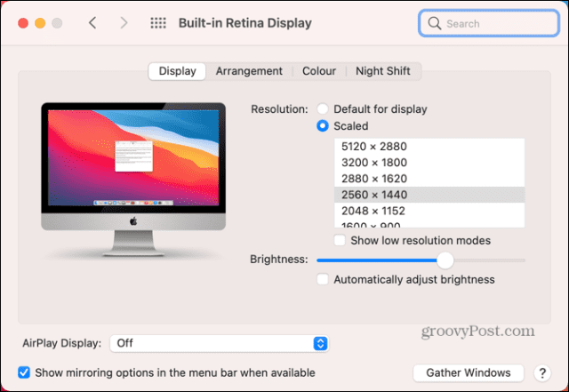
Task: Open the AirPlay Display dropdown
Action: pyautogui.click(x=220, y=343)
